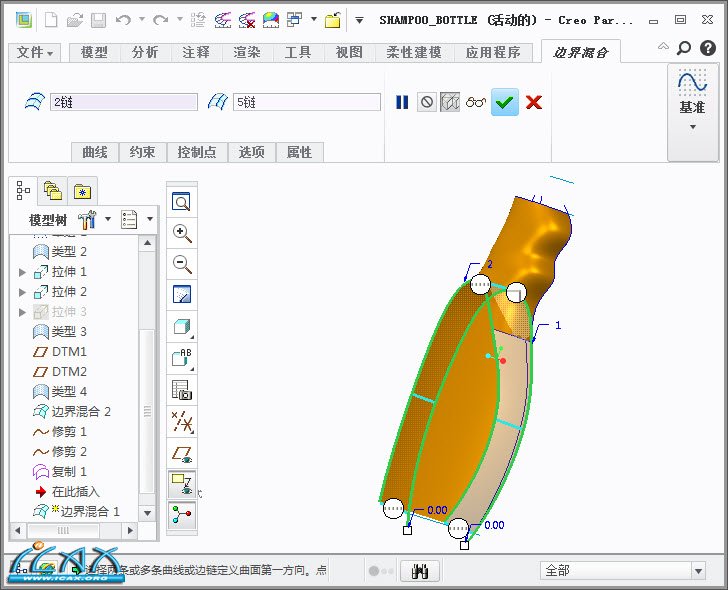Switch to the 分析 ribbon tab
The image size is (728, 590).
click(x=145, y=52)
